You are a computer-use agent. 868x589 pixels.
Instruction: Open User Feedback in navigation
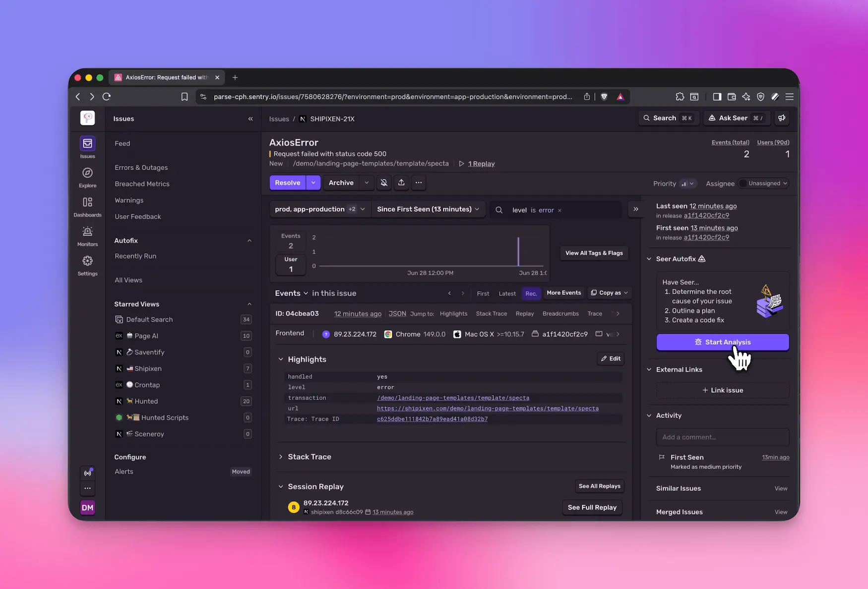138,217
